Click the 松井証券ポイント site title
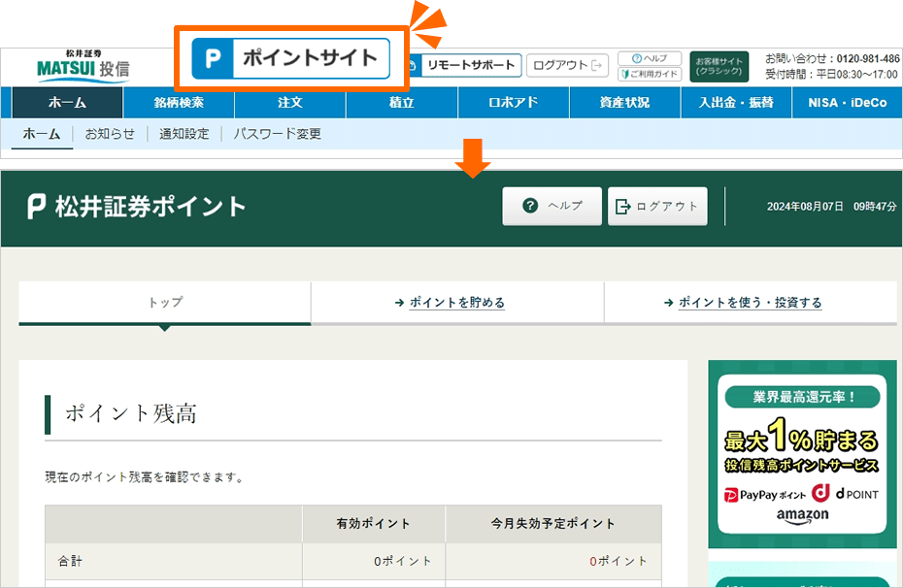This screenshot has height=588, width=903. (x=150, y=207)
